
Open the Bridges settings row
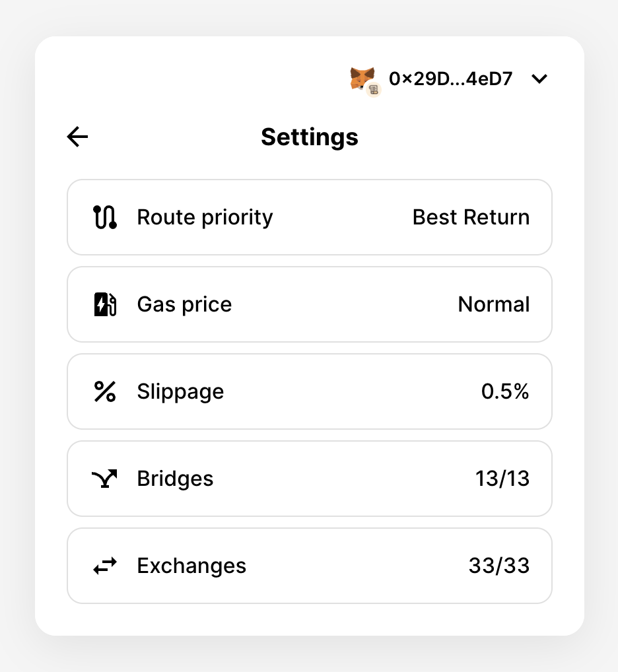click(310, 479)
